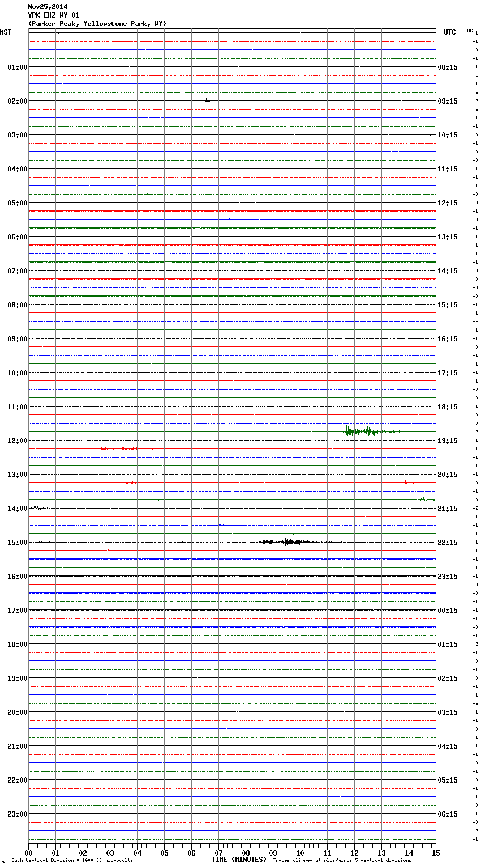This screenshot has height=868, width=481.
Task: Click the small black blip on 02:00 trace
Action: tap(208, 100)
